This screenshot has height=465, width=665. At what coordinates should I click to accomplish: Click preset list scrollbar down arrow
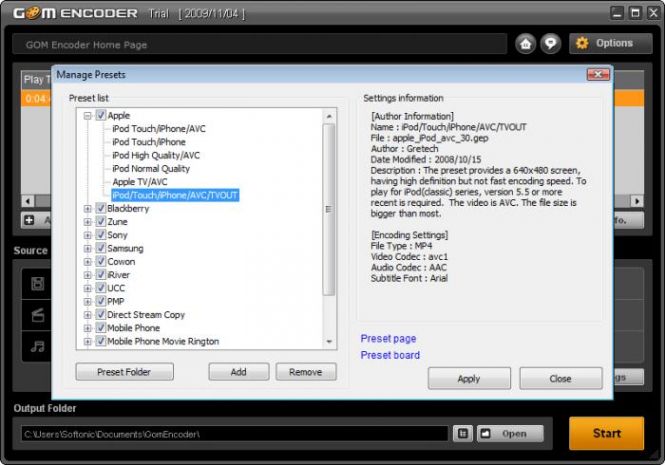[x=329, y=342]
